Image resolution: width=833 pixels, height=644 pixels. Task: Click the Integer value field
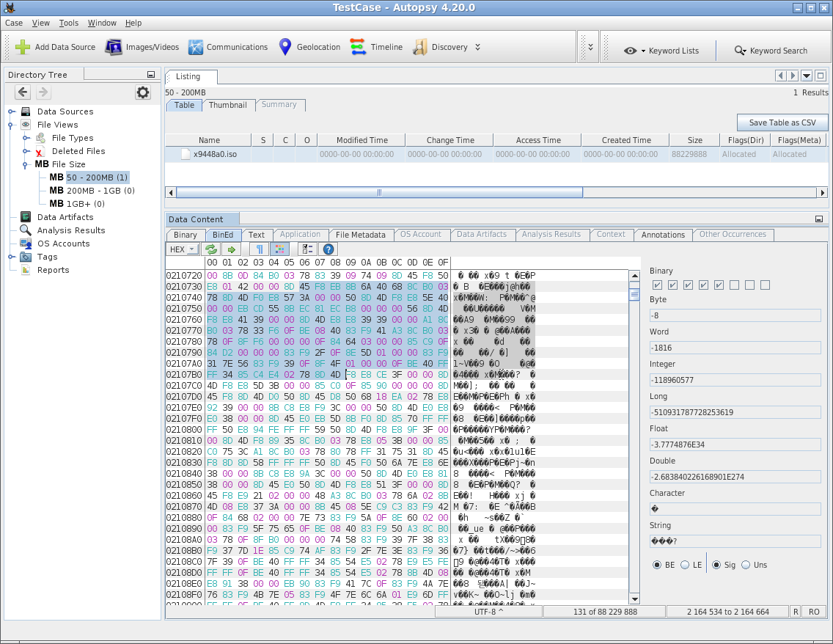point(735,380)
